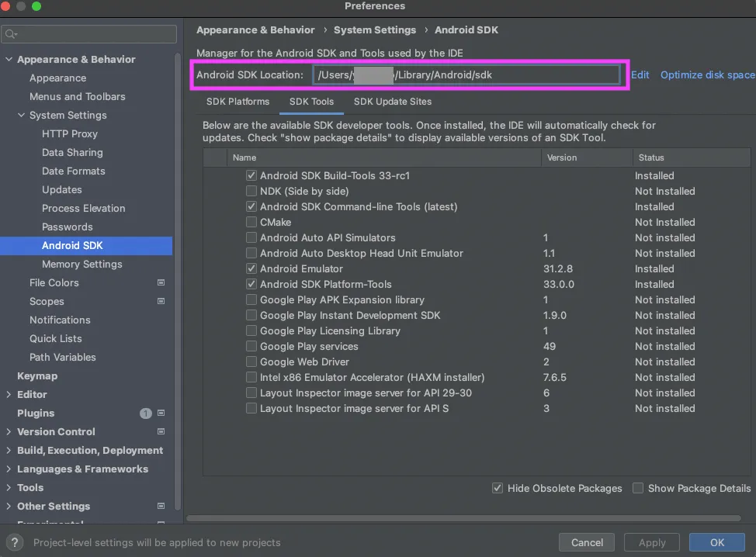
Task: Click System Settings in the breadcrumb
Action: [375, 30]
